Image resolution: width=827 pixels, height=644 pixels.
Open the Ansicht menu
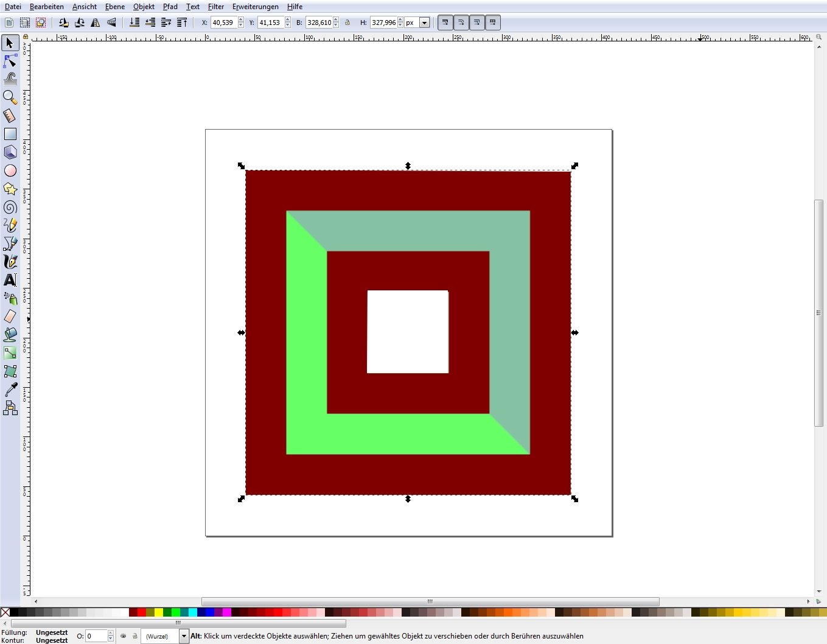(85, 7)
